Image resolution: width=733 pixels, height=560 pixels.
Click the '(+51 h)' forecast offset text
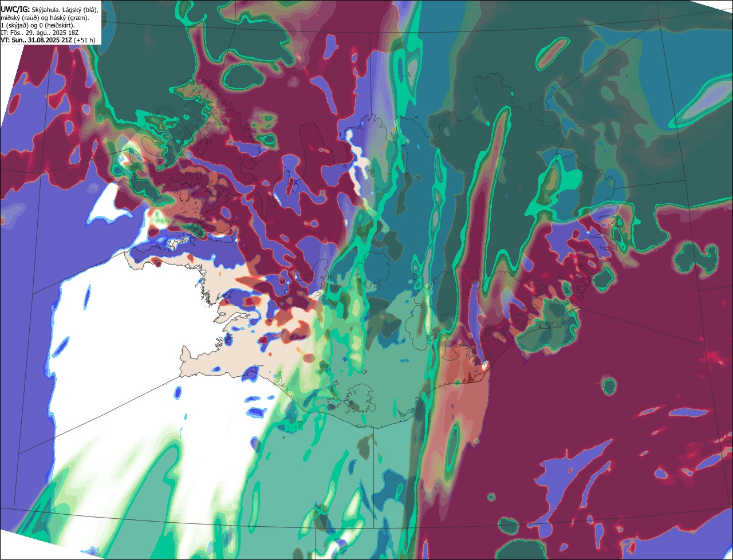(x=84, y=40)
